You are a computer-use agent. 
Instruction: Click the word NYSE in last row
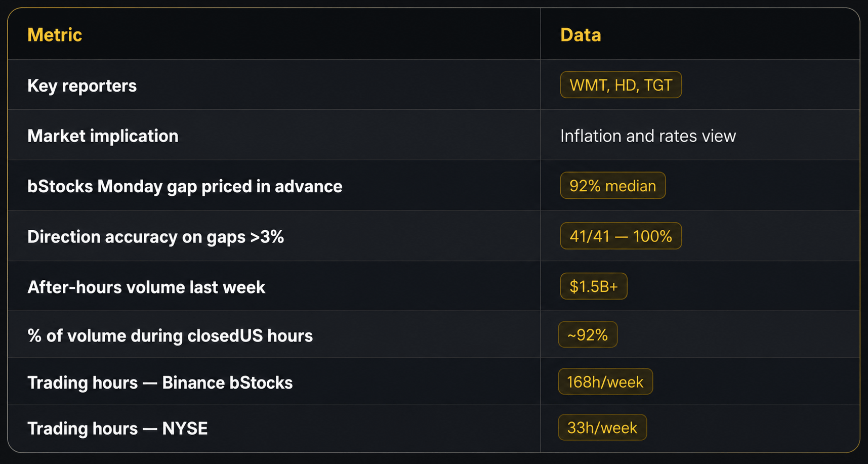click(x=185, y=429)
